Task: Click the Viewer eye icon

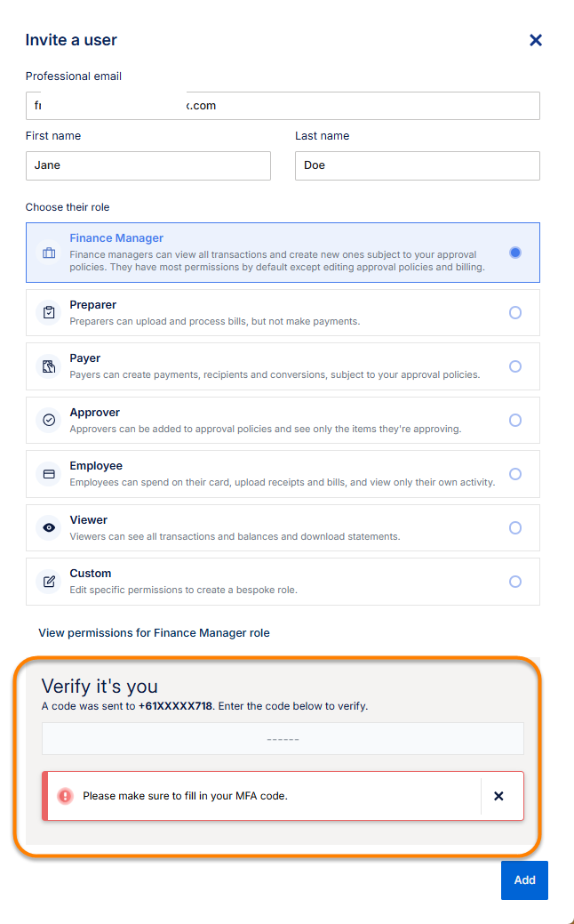Action: (x=49, y=527)
